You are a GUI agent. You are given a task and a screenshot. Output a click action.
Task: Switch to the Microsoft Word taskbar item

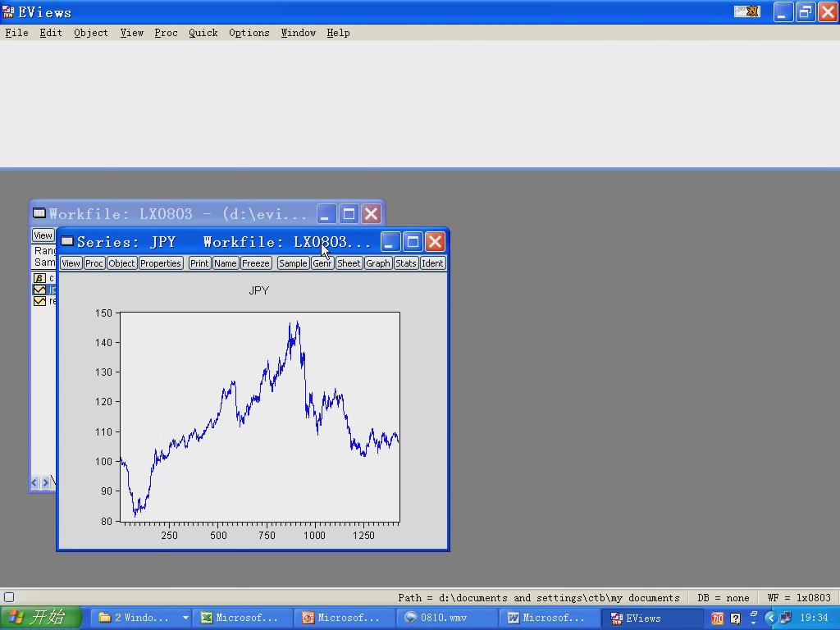(549, 618)
